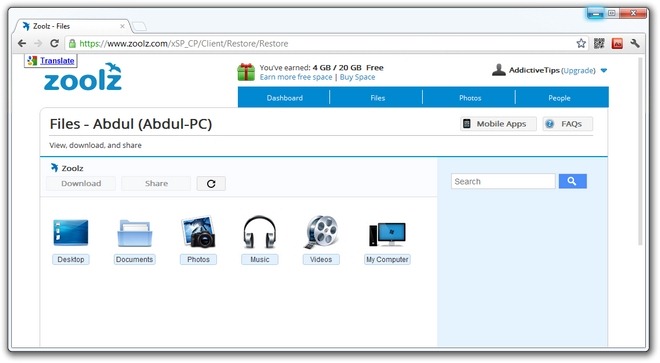Open the Music headphones icon
Screen dimensions: 660x363
260,232
